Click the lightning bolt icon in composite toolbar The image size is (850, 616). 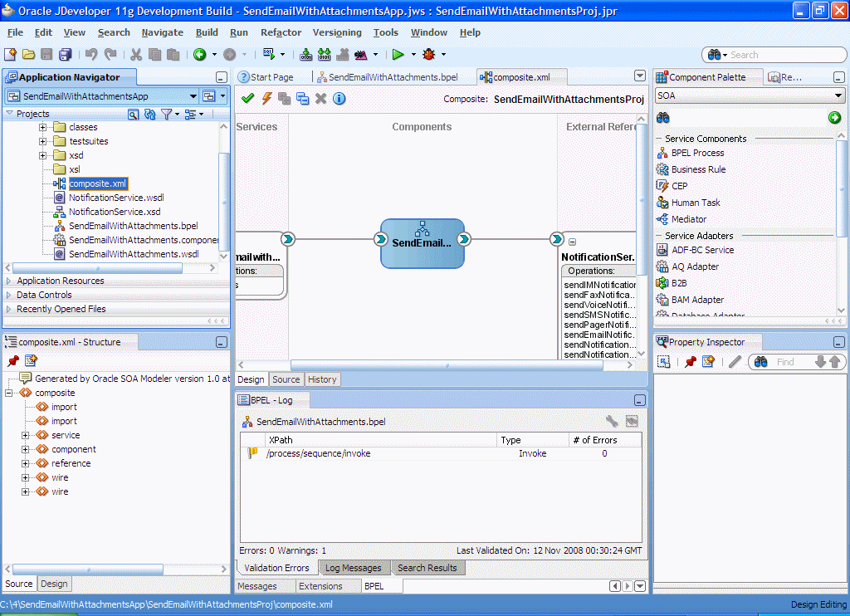[266, 98]
